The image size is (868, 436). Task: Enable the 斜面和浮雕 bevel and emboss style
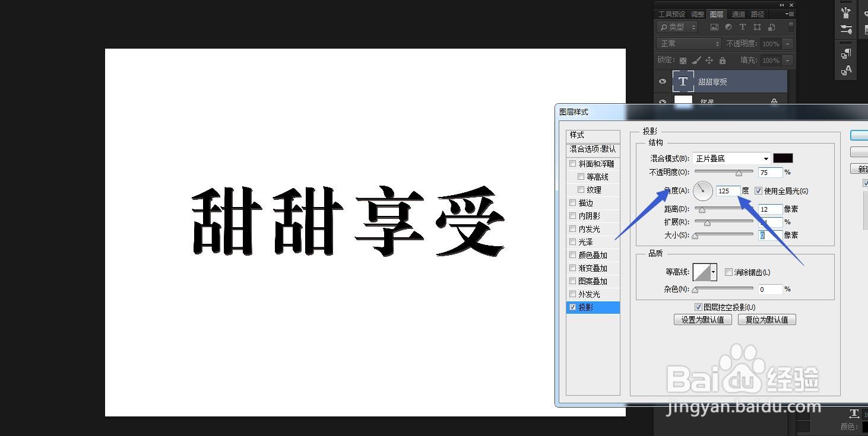[x=572, y=163]
